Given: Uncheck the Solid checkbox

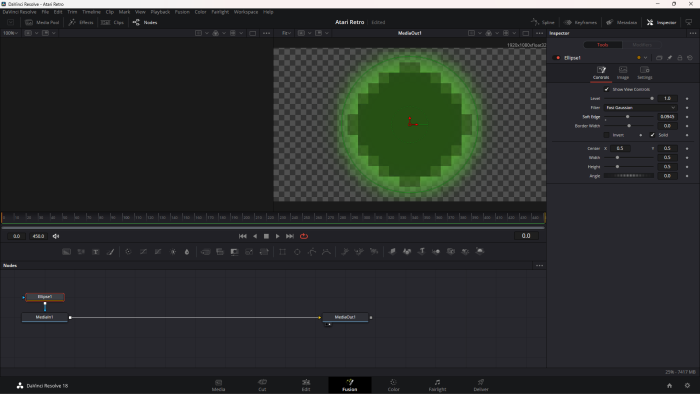Looking at the screenshot, I should tap(652, 135).
